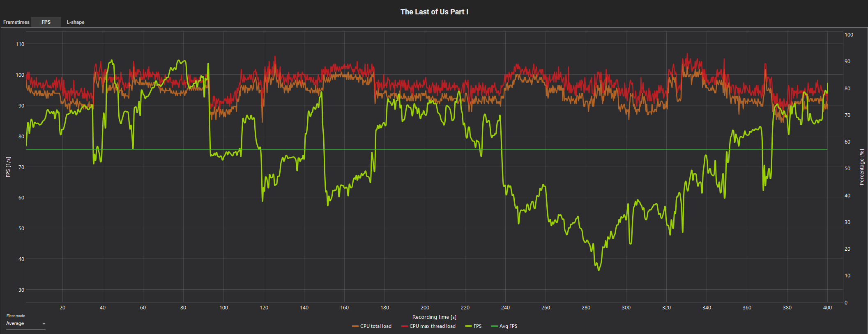Click the 110 tick on the FPS axis
The image size is (868, 334).
20,44
